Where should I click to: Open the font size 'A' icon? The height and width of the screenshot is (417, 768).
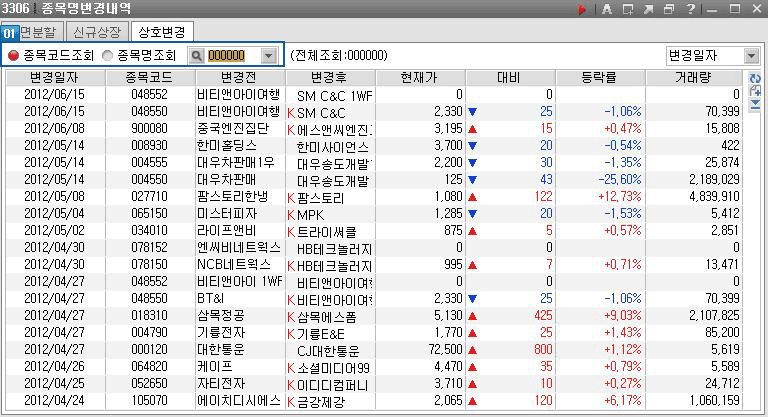coord(607,9)
